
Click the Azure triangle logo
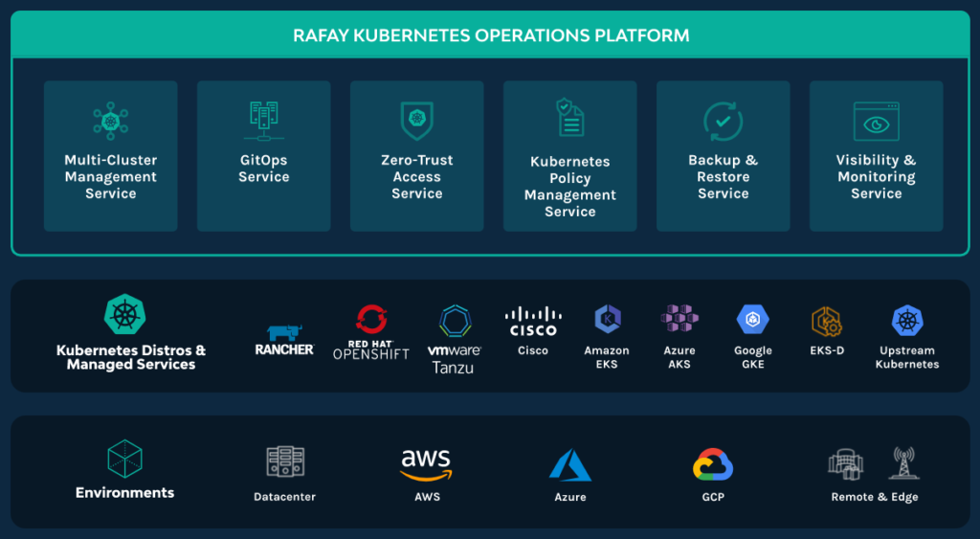pos(570,464)
